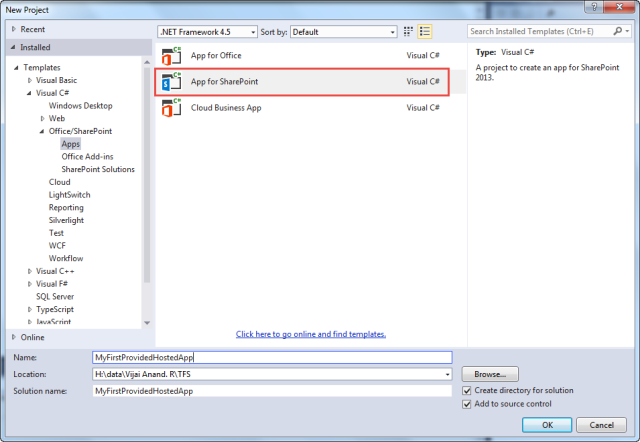The image size is (640, 442).
Task: Expand the Visual F# node arrow
Action: click(x=29, y=284)
